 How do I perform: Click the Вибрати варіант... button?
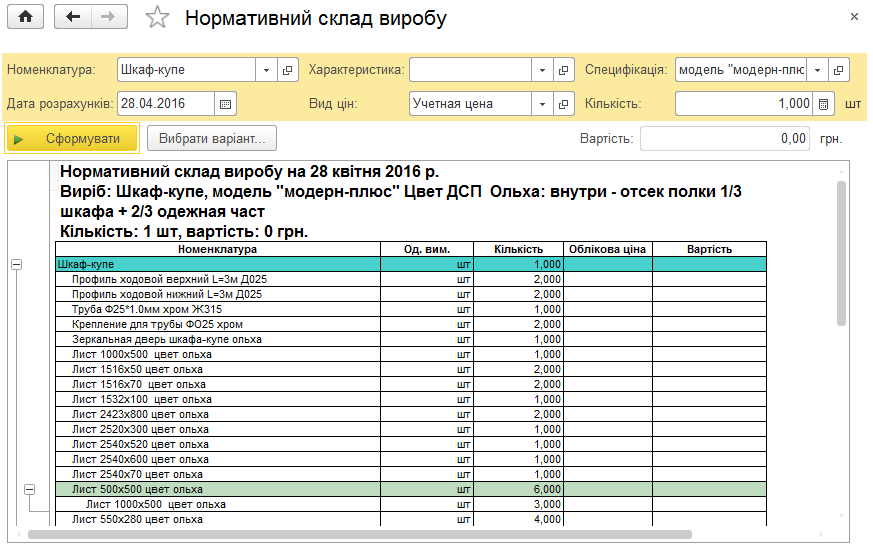[x=212, y=139]
